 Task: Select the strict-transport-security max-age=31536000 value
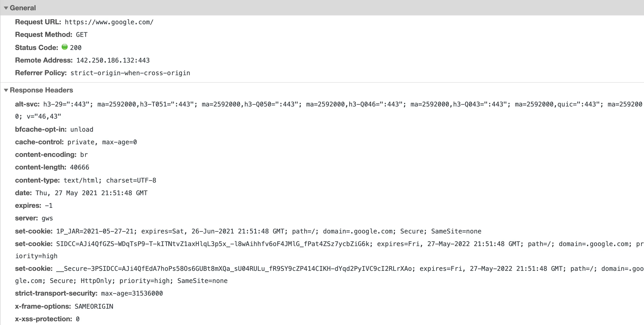click(x=132, y=293)
